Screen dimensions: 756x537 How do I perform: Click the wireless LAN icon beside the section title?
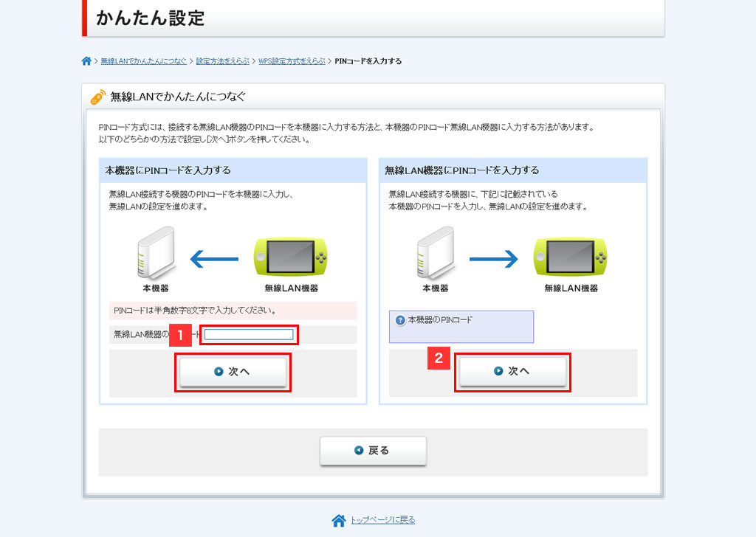[98, 97]
